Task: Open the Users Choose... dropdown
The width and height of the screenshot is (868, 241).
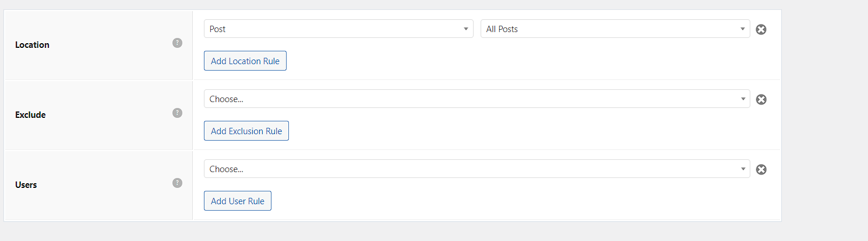Action: pos(477,169)
